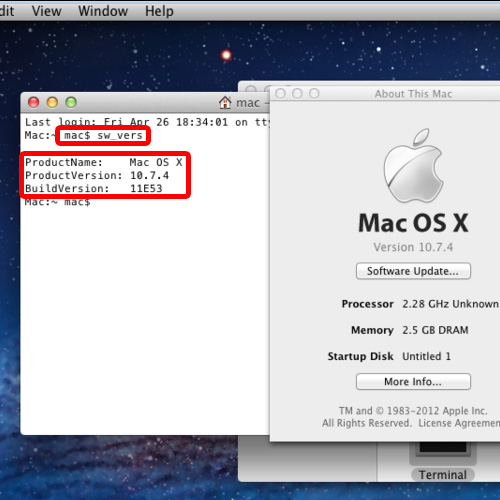
Task: Click the Terminal label under the dock icon
Action: [443, 475]
